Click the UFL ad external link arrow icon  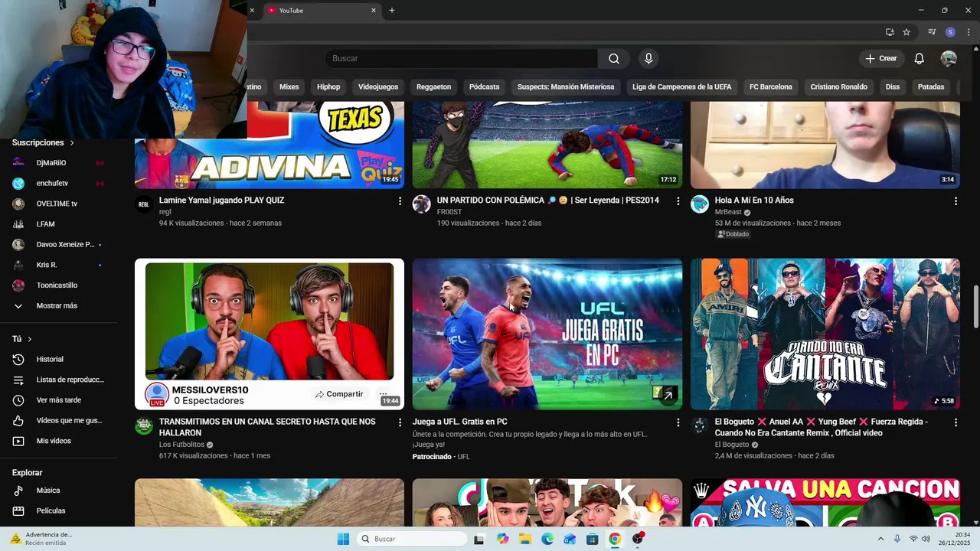(x=668, y=396)
